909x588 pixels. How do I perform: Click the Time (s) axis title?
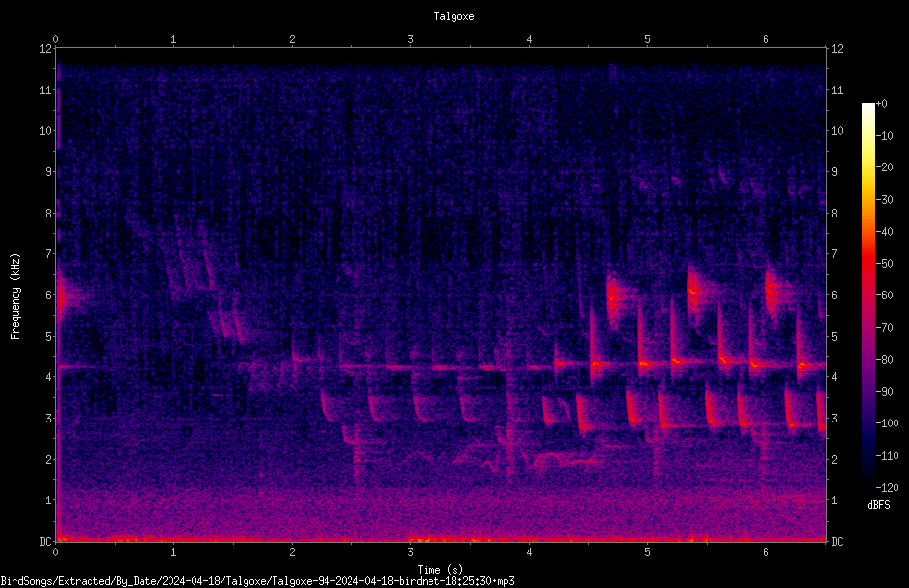[440, 570]
